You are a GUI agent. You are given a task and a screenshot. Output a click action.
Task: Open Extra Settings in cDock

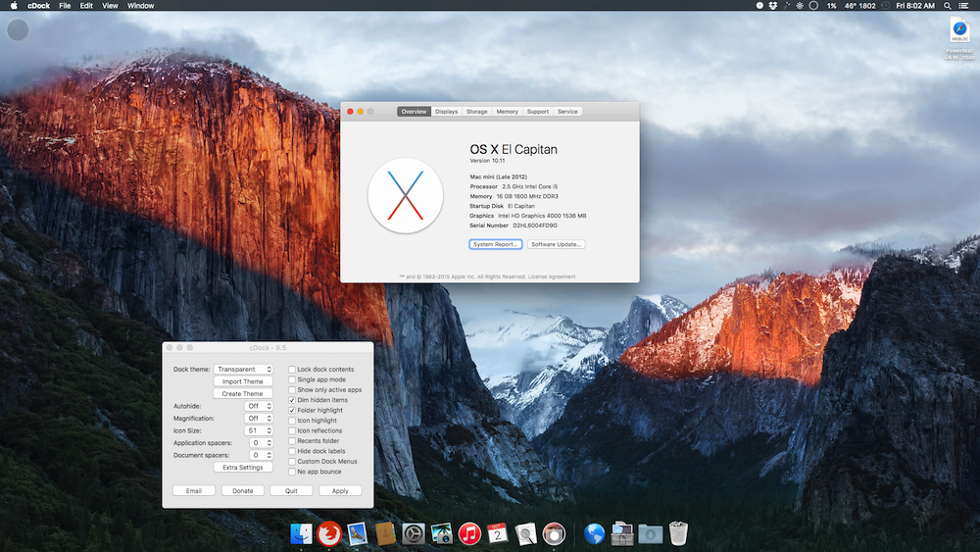pyautogui.click(x=242, y=468)
